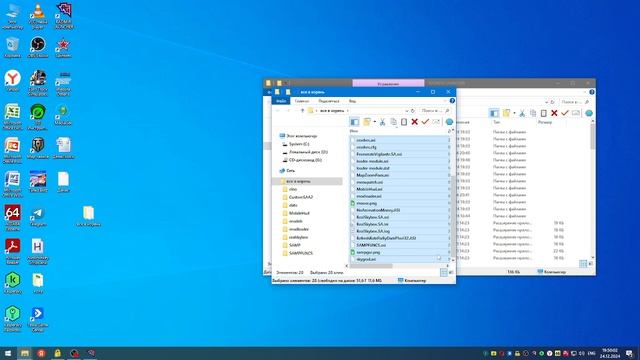Viewport: 640px width, 360px height.
Task: Click Copy icon in front window toolbar
Action: click(x=393, y=122)
